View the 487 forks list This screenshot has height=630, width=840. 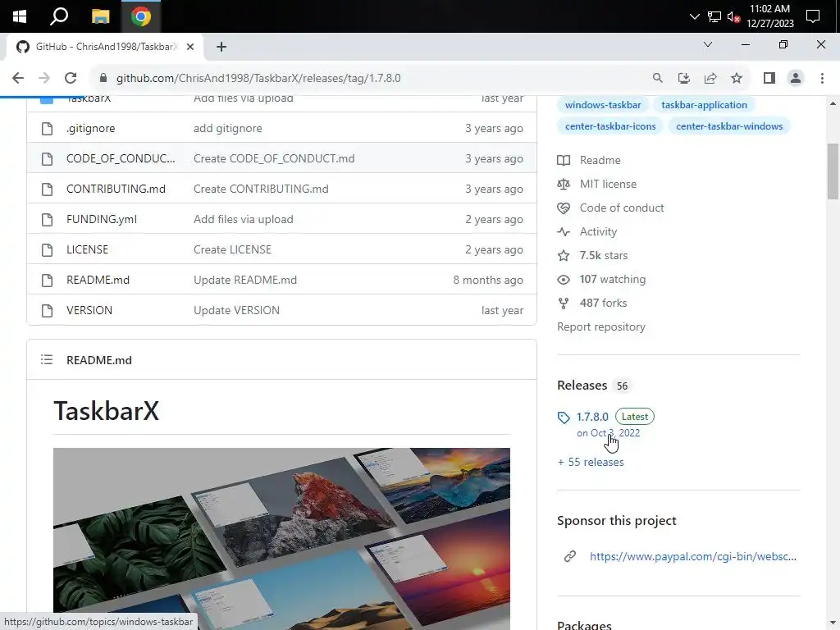tap(603, 304)
